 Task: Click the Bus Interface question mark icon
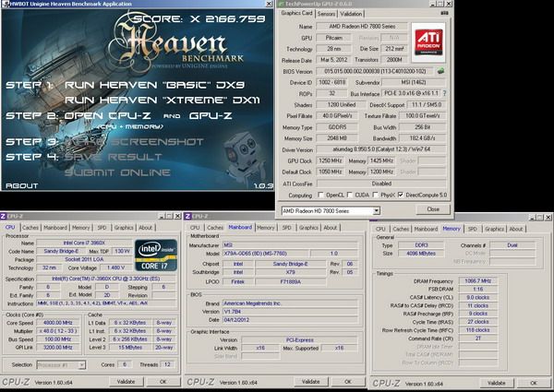point(444,93)
